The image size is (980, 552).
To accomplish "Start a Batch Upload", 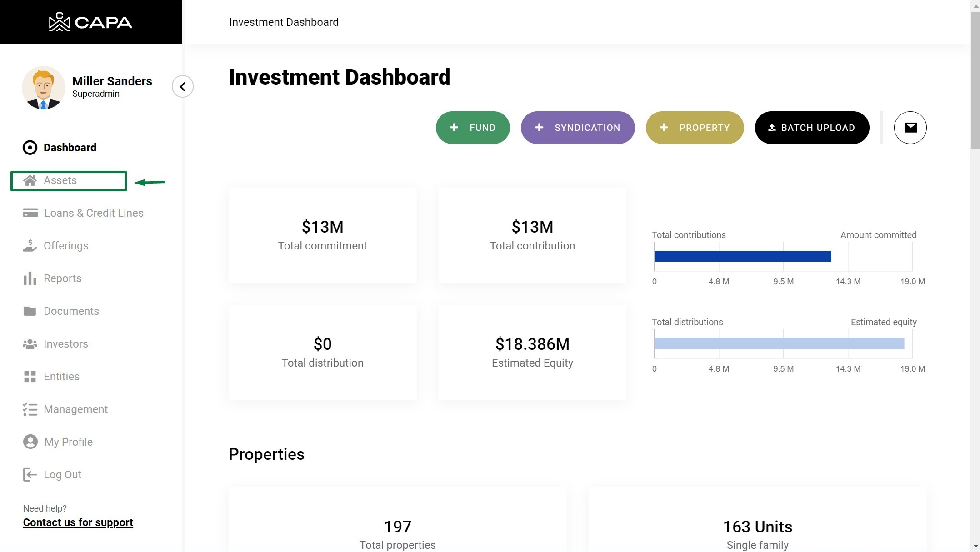I will [812, 128].
